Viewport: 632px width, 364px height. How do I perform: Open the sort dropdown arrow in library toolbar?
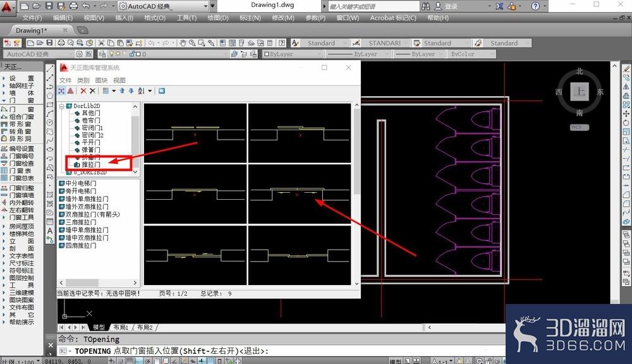click(150, 91)
